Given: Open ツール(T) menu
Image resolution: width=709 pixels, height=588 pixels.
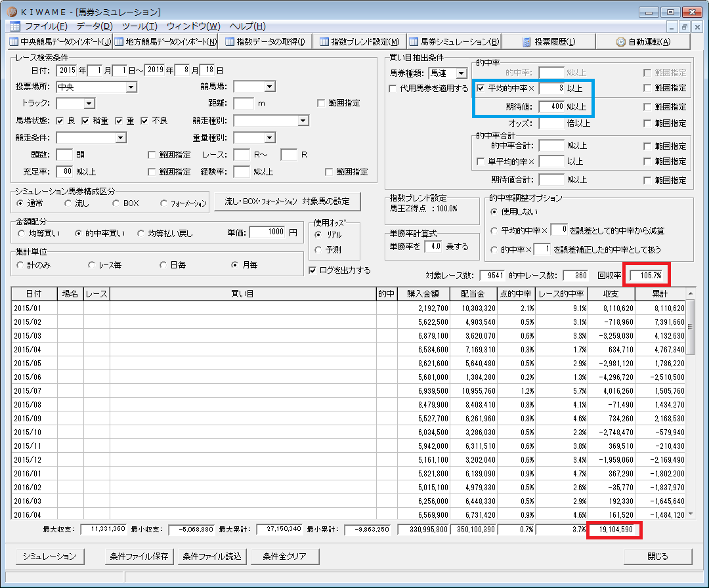Looking at the screenshot, I should click(140, 26).
